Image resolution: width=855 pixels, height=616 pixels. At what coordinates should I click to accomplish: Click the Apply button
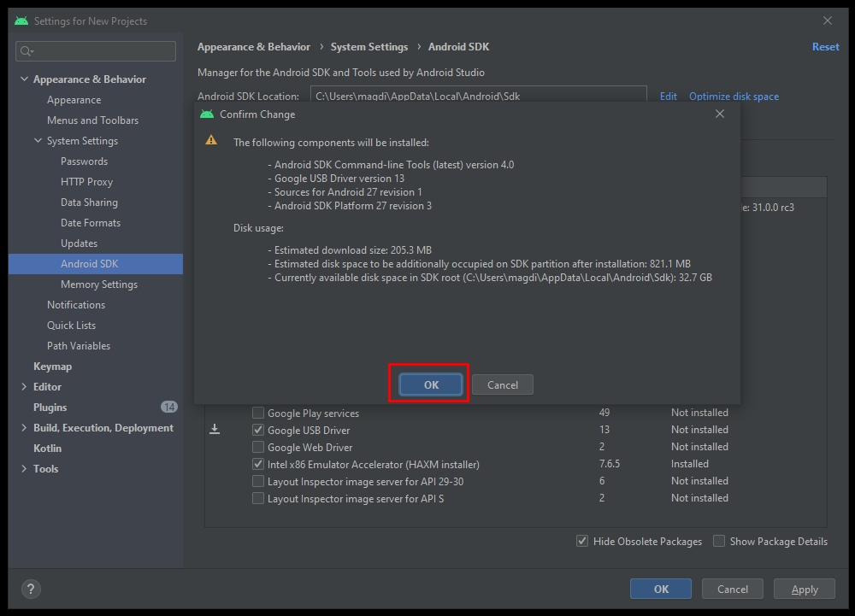pos(805,589)
